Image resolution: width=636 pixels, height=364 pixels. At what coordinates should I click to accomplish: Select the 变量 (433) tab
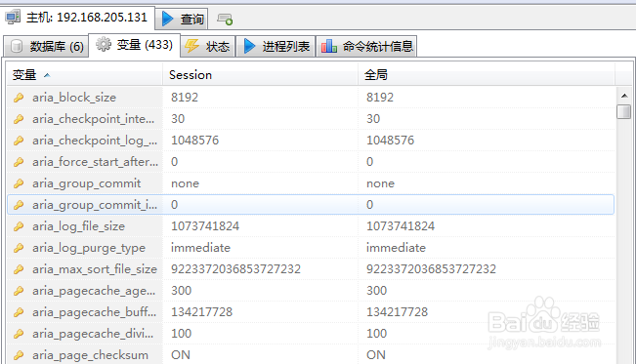pos(134,45)
